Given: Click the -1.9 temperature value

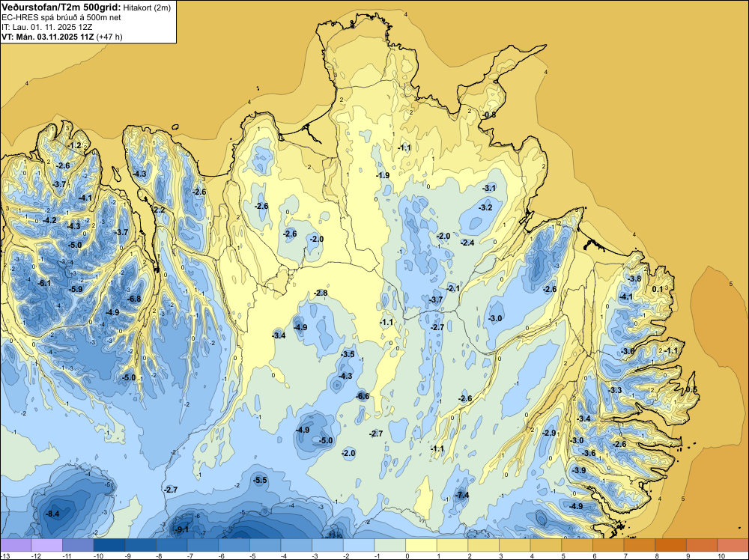Looking at the screenshot, I should click(x=383, y=175).
